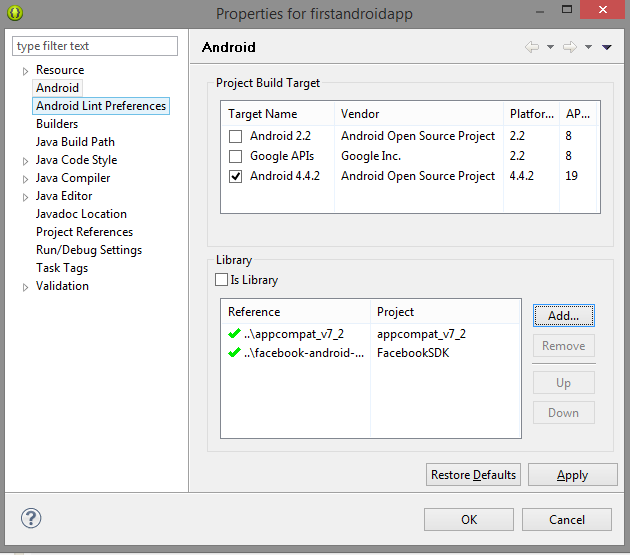The height and width of the screenshot is (555, 630).
Task: Uncheck the Android 4.4.2 target checkbox
Action: coord(235,176)
